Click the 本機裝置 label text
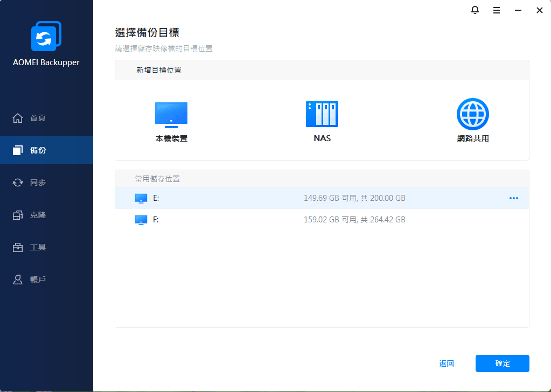The image size is (551, 392). (x=171, y=139)
